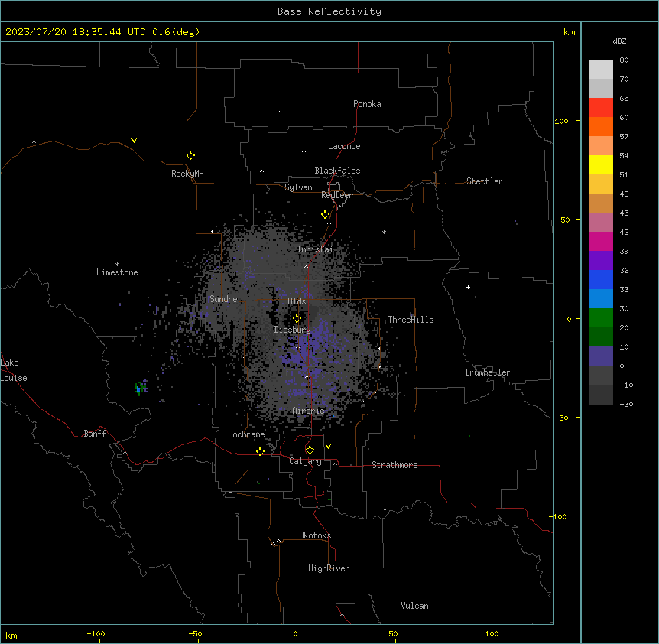
Task: Click the Sylvan label
Action: tap(298, 187)
